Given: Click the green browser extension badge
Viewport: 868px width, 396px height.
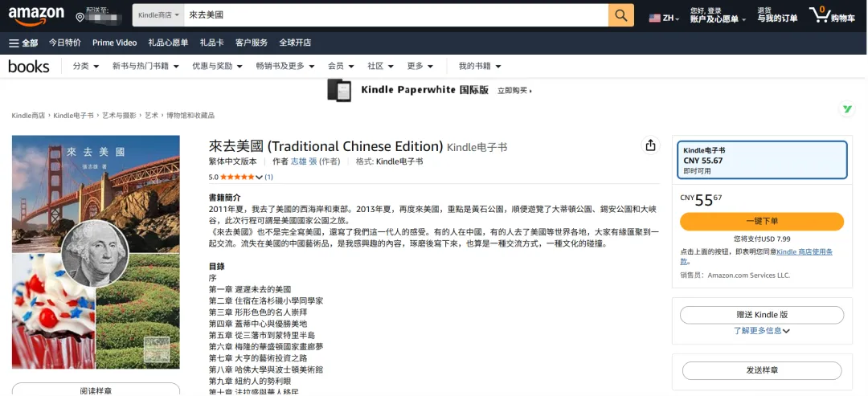Looking at the screenshot, I should [846, 109].
